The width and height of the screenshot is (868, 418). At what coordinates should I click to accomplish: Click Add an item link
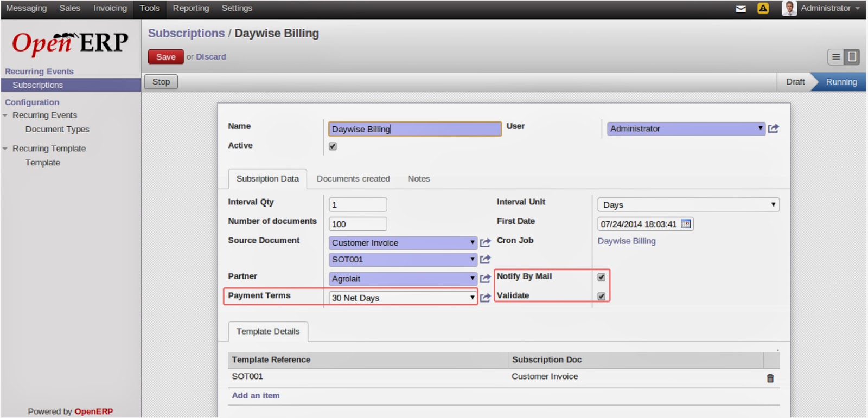[x=256, y=396]
